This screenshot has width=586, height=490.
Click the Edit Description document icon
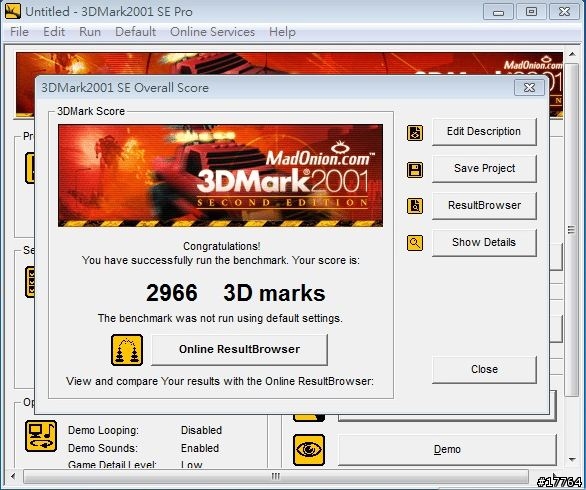click(x=415, y=133)
